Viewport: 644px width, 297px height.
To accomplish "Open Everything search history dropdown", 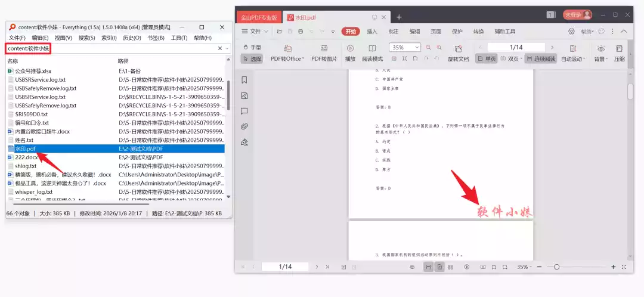I will [227, 48].
